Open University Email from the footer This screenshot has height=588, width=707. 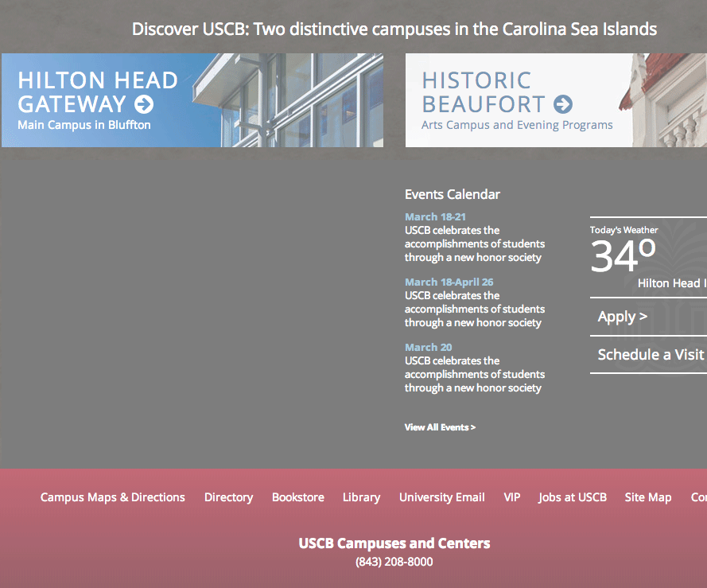click(442, 497)
